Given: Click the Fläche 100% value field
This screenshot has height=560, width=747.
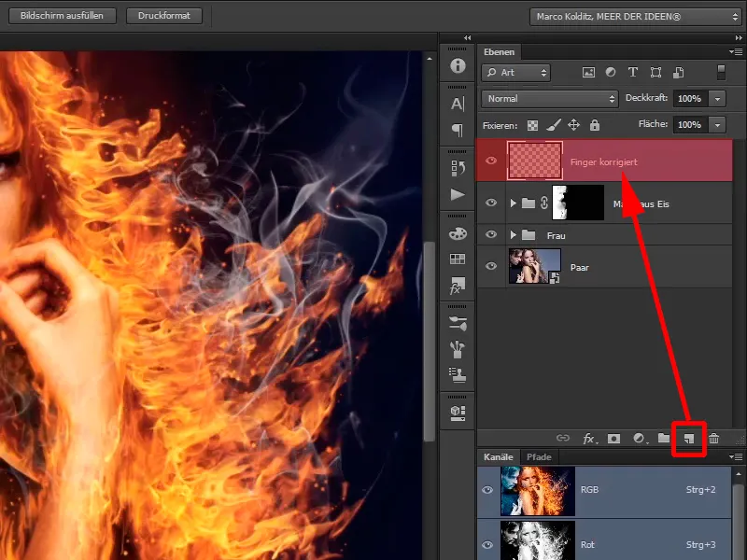Looking at the screenshot, I should click(x=690, y=125).
